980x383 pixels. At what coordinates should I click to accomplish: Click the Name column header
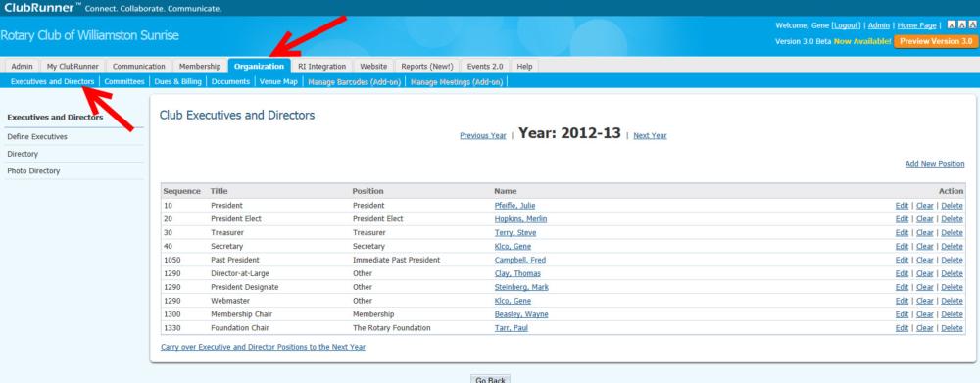pos(506,191)
